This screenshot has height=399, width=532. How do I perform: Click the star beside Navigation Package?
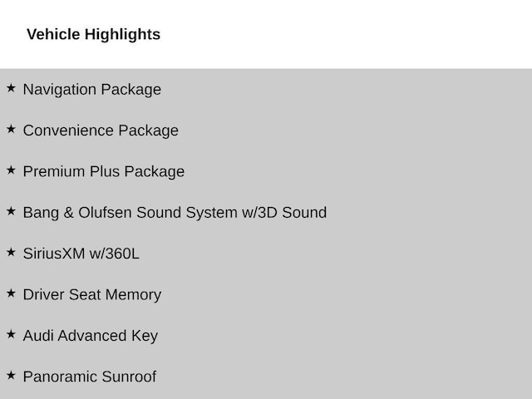pyautogui.click(x=11, y=88)
